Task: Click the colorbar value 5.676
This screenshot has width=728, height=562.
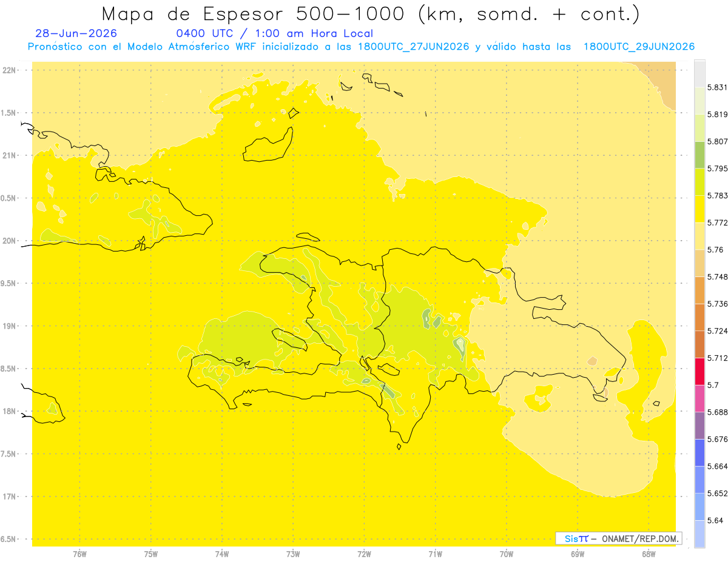Action: click(x=717, y=439)
